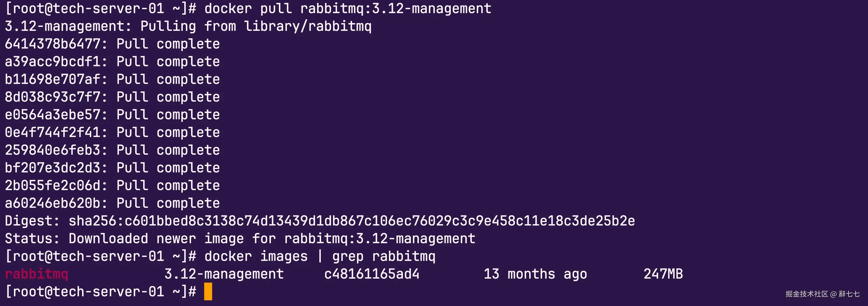The height and width of the screenshot is (306, 868).
Task: Click layer ID 0e4f744f2f41
Action: tap(52, 132)
